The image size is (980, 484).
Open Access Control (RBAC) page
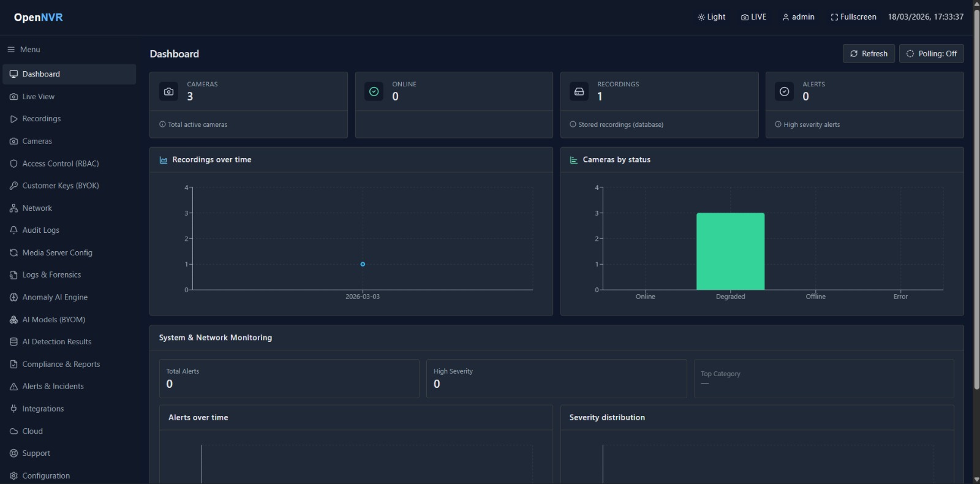(69, 164)
